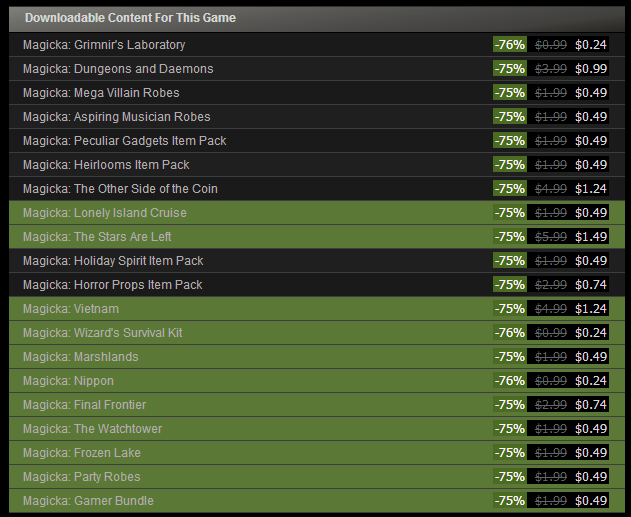The height and width of the screenshot is (517, 631).
Task: Click the $0.49 price for Marshlands
Action: pos(590,357)
